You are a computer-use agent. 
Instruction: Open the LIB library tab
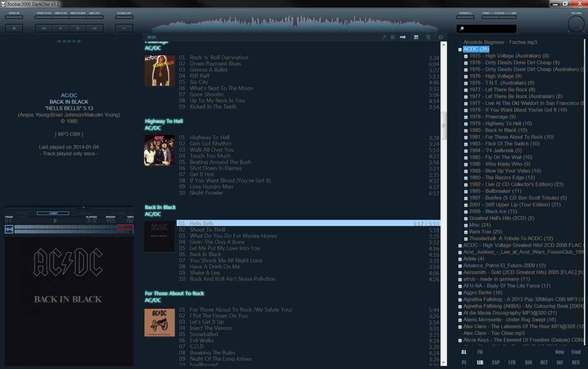point(480,362)
